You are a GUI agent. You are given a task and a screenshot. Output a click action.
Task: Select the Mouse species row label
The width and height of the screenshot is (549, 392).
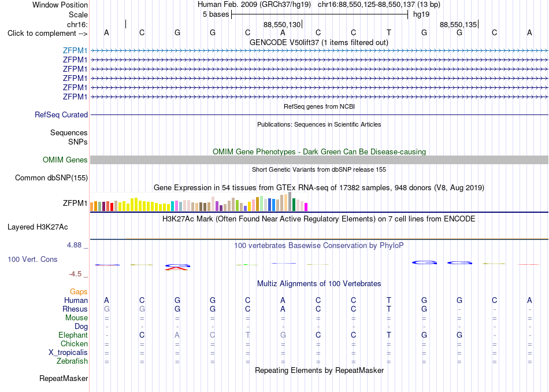pyautogui.click(x=76, y=318)
